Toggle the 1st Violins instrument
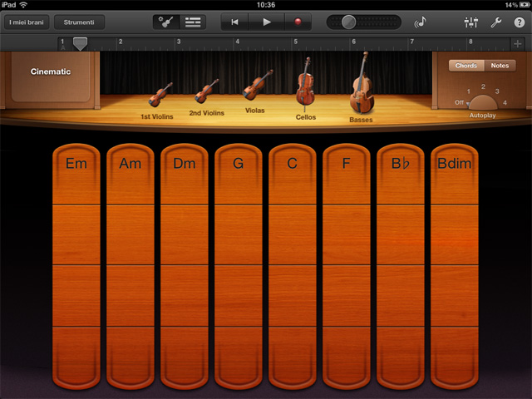 tap(159, 101)
